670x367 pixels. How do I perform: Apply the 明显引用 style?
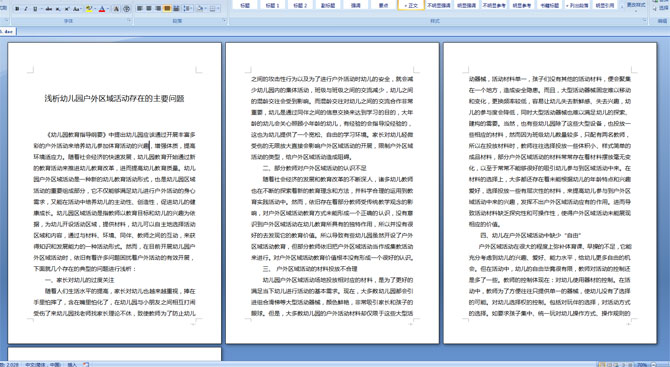(x=605, y=5)
